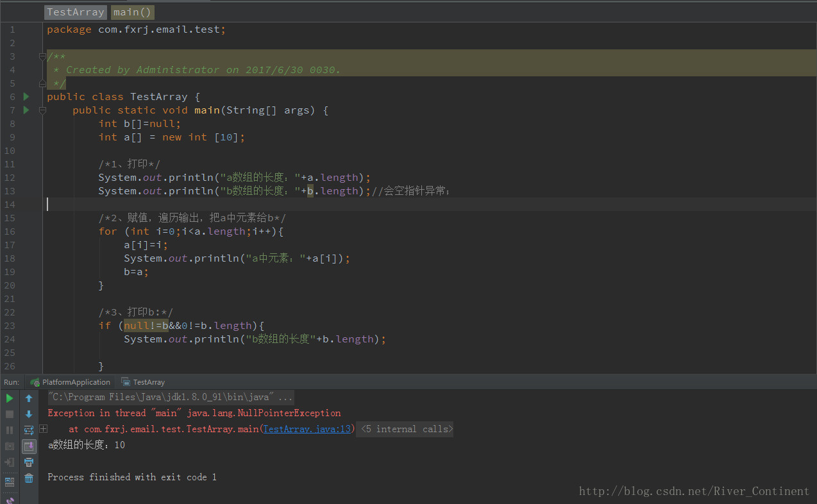Image resolution: width=817 pixels, height=504 pixels.
Task: Click the package statement 'com.fxrj.email.test'
Action: point(158,29)
